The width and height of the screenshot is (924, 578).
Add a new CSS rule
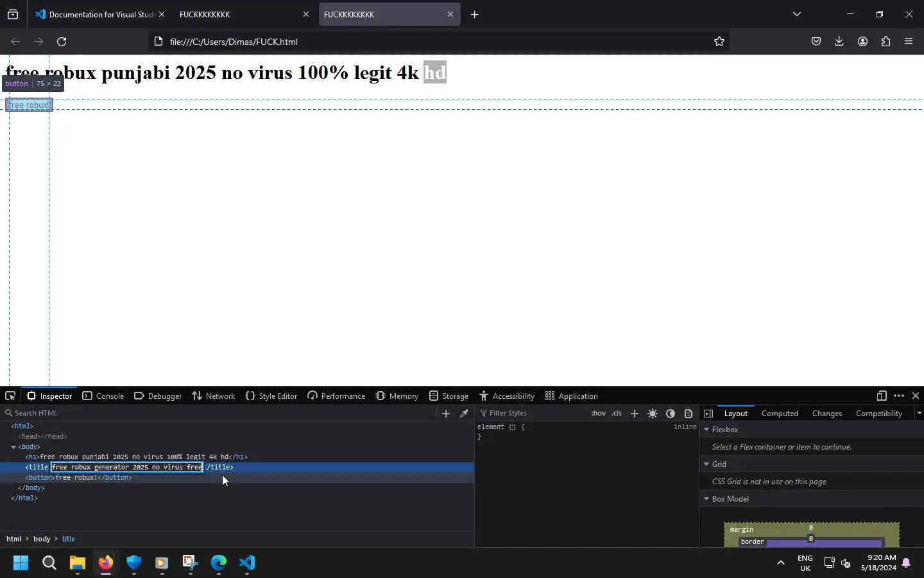(635, 414)
